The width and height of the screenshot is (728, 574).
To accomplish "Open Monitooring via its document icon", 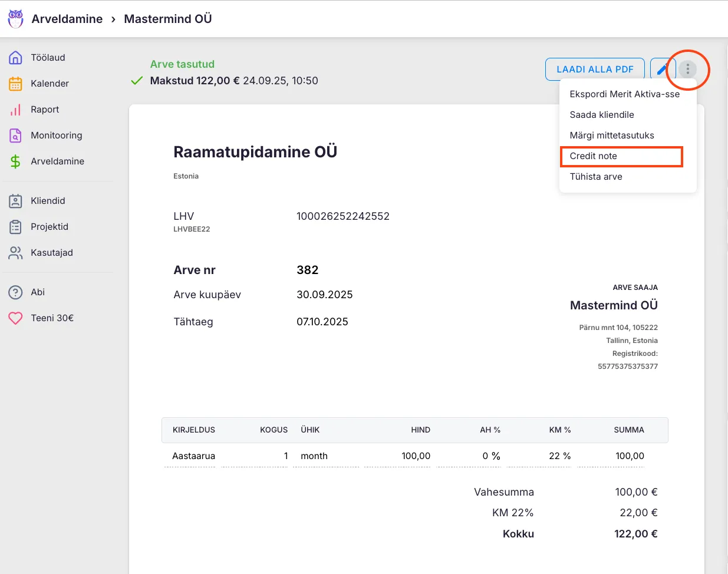I will tap(15, 136).
